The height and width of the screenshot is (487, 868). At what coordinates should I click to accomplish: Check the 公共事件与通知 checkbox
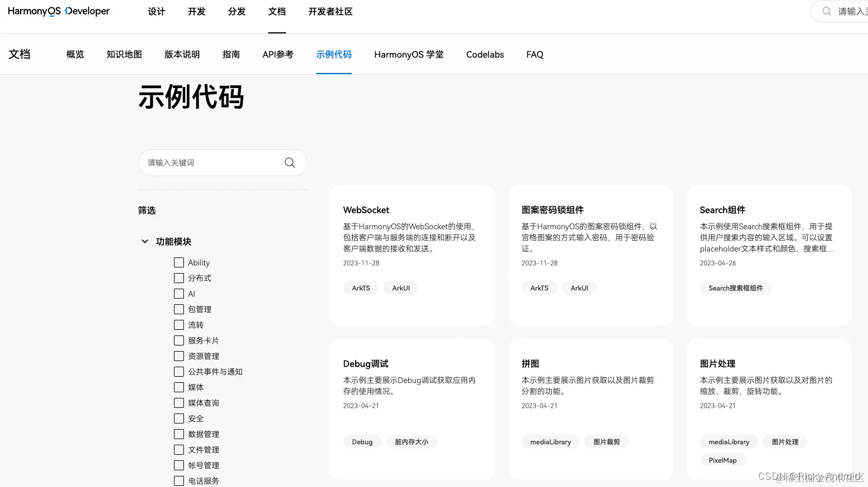(x=179, y=372)
